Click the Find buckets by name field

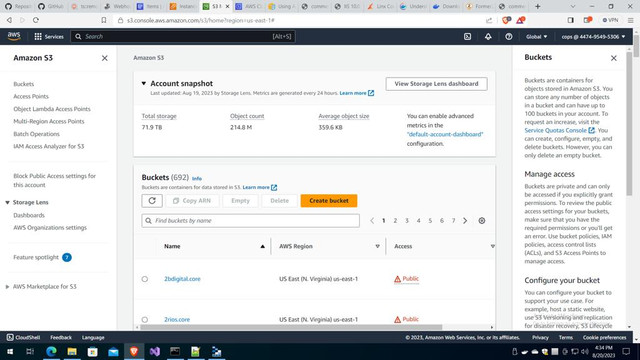coord(251,220)
